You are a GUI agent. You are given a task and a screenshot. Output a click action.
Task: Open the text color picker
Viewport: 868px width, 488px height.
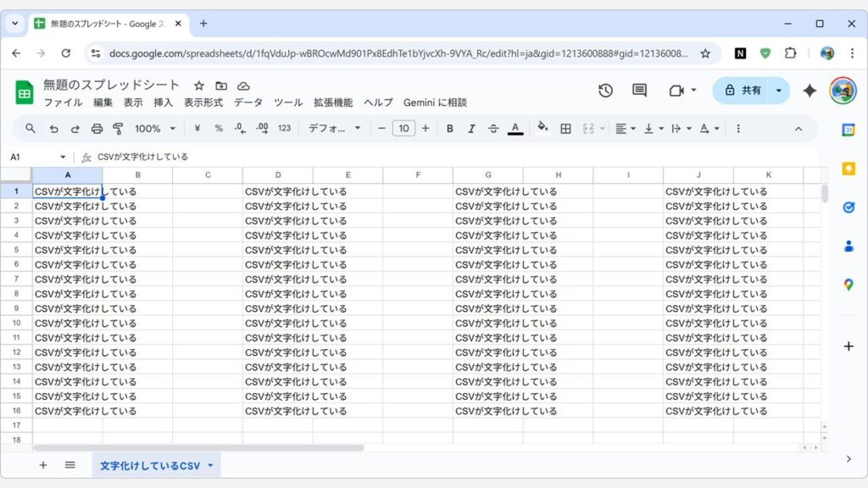(515, 128)
